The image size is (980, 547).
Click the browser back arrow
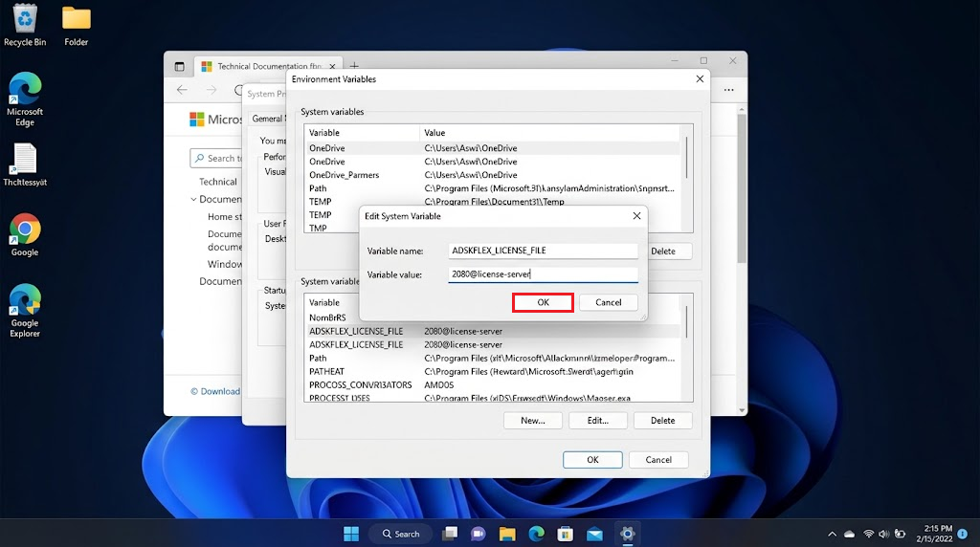coord(182,90)
